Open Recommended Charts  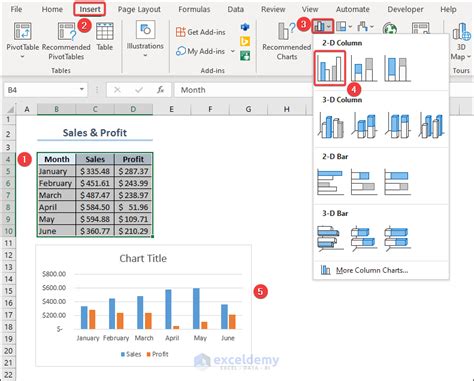287,41
